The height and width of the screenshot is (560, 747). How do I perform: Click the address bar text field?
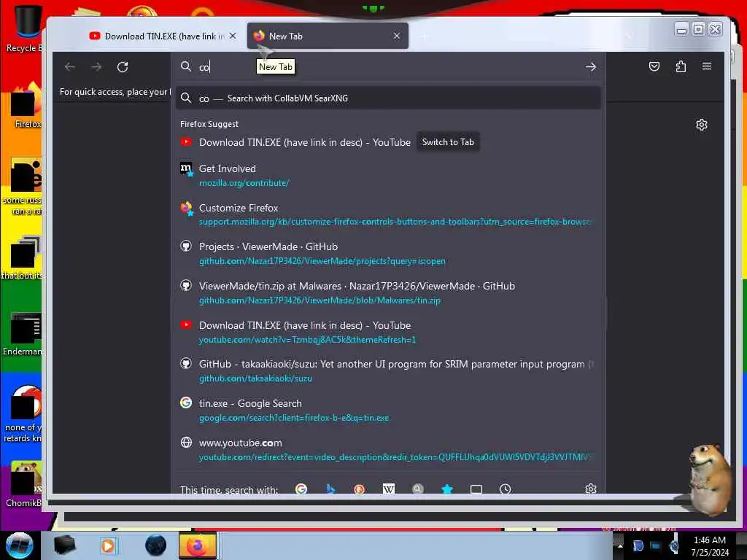click(x=388, y=67)
